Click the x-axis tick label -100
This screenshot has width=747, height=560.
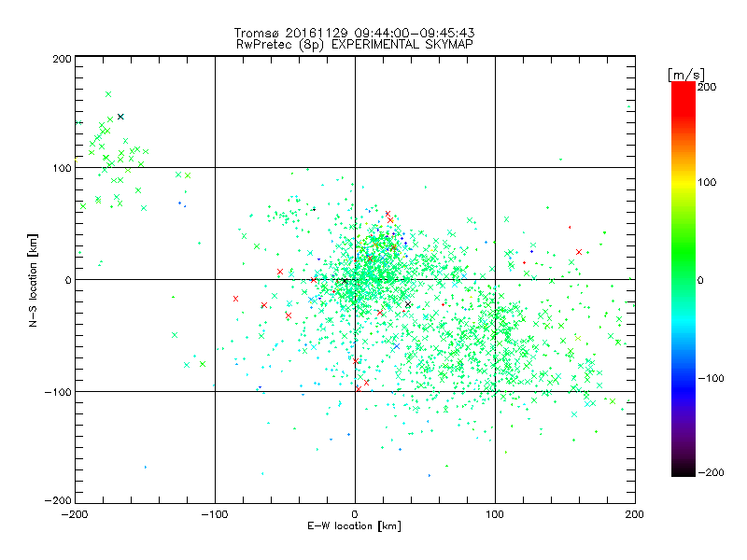[215, 515]
